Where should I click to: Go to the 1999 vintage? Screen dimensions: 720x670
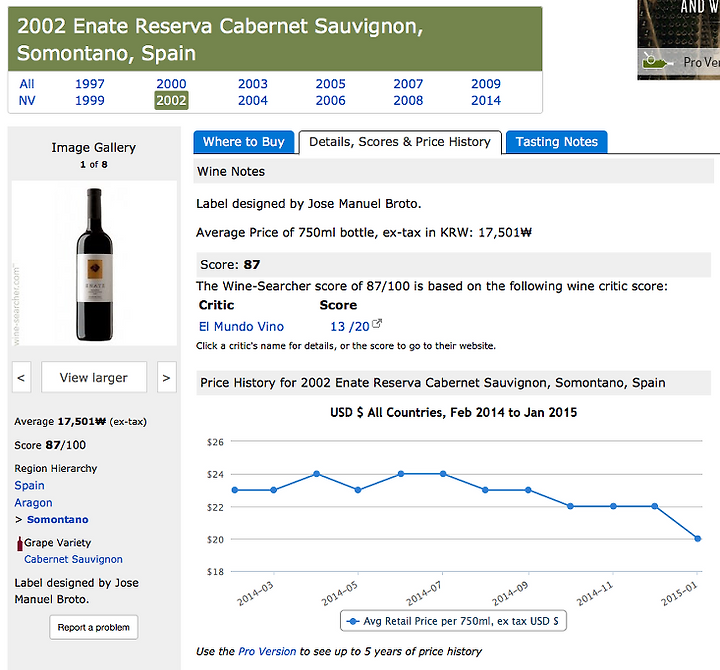click(x=90, y=101)
